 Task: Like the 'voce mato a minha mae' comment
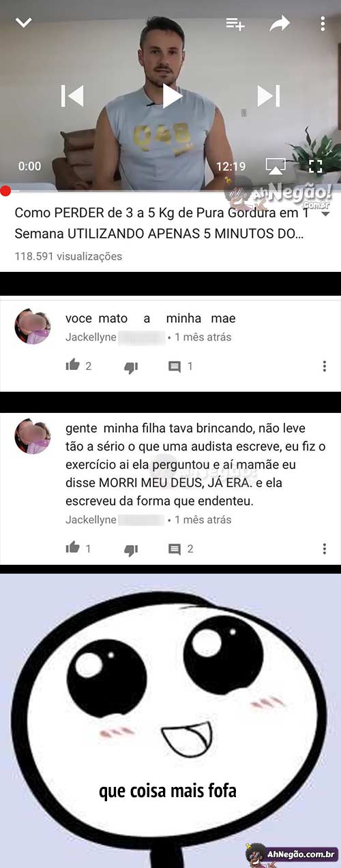click(x=73, y=365)
